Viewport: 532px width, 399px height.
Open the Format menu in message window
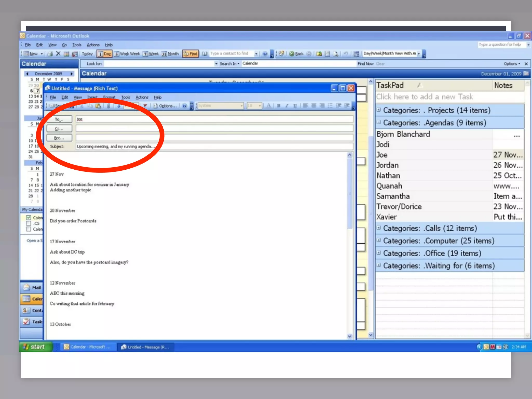coord(109,97)
